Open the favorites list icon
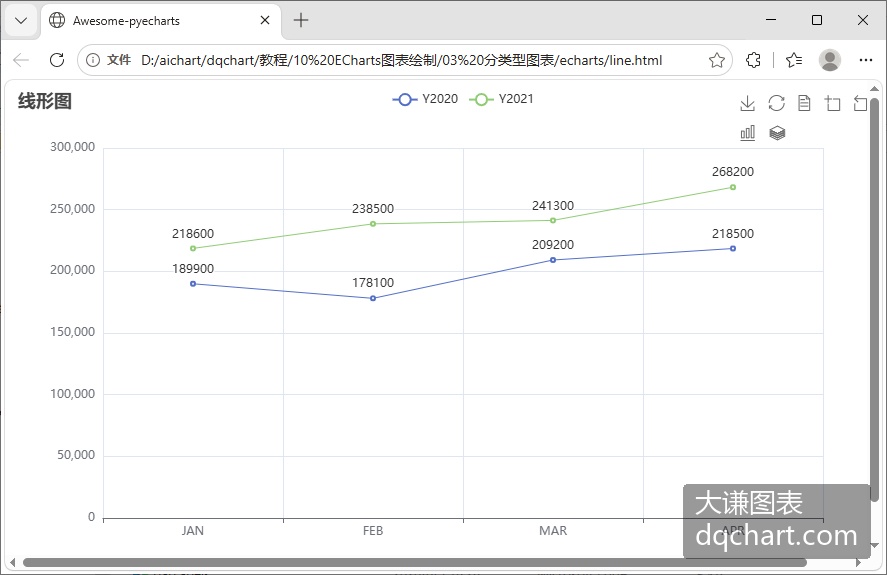The image size is (887, 575). 794,60
